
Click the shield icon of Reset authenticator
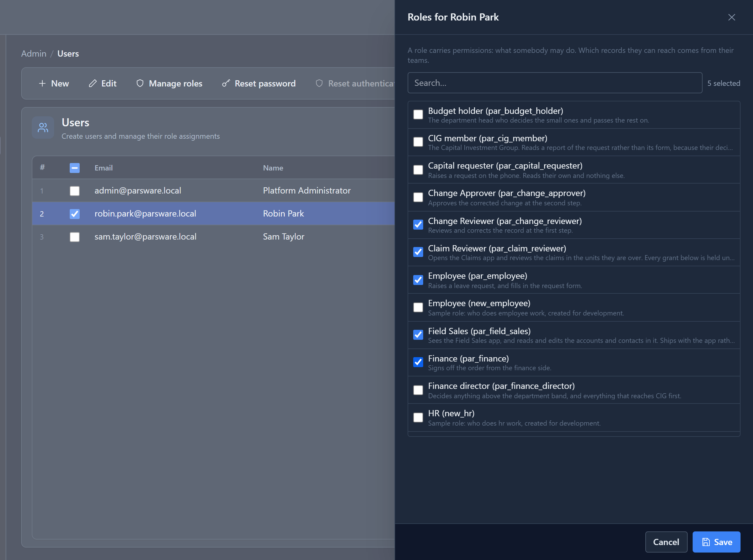point(319,83)
